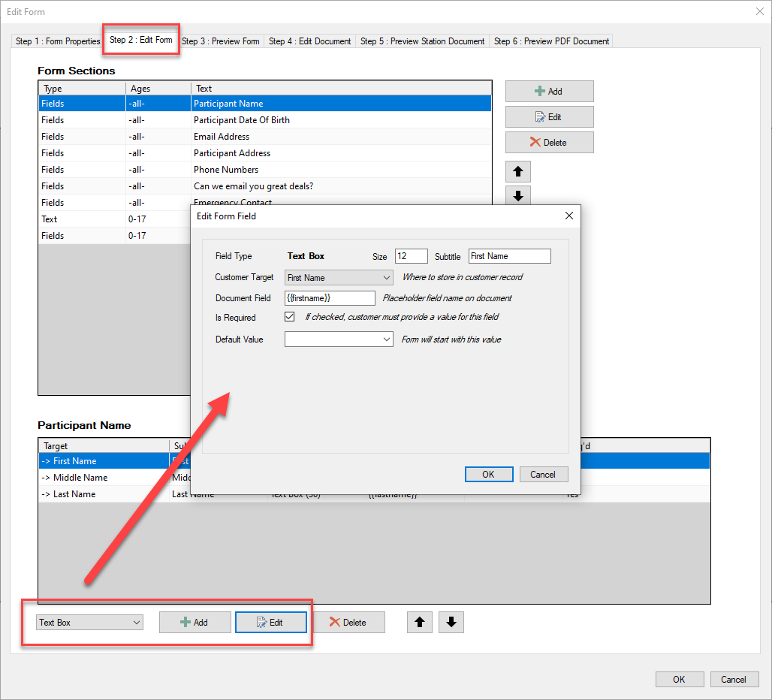Open Step 4 Edit Document tab
Viewport: 772px width, 700px height.
pos(309,41)
